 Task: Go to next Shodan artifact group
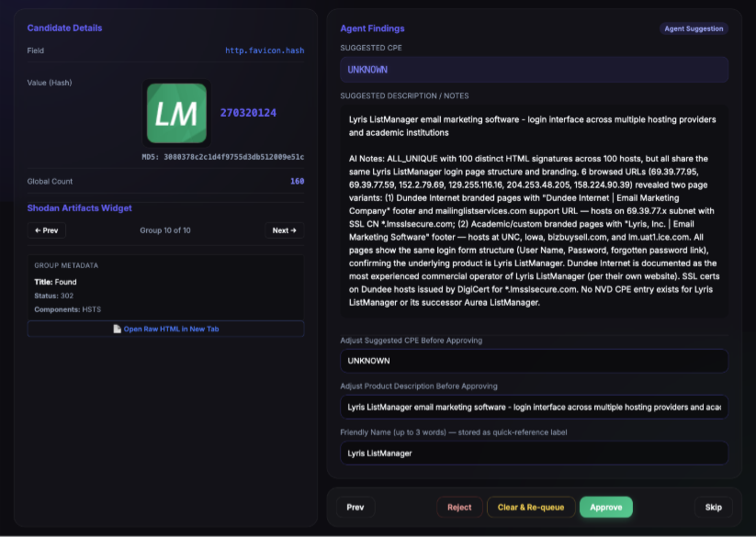[284, 230]
